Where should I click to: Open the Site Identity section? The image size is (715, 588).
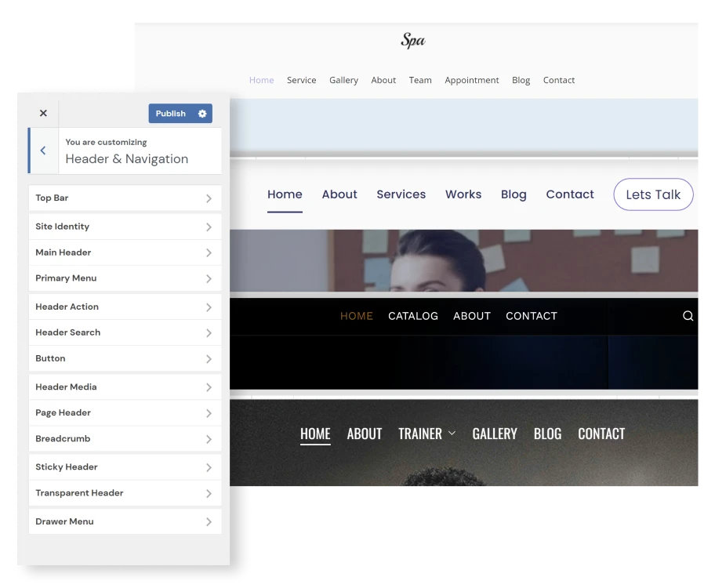125,227
